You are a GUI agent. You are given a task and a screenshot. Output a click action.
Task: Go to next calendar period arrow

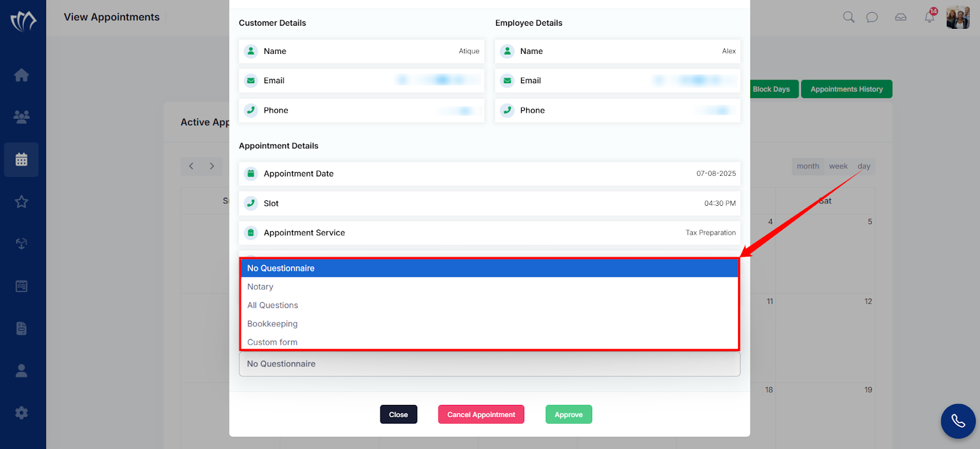[x=212, y=166]
